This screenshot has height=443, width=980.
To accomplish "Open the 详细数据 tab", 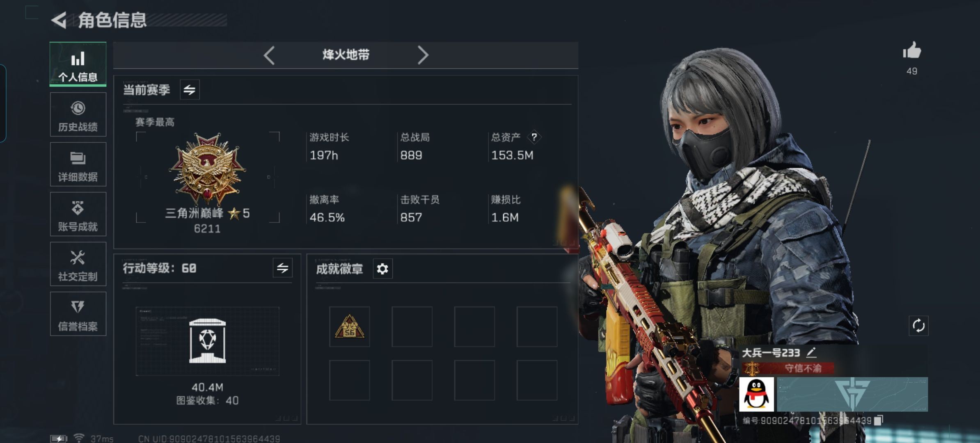I will pyautogui.click(x=78, y=164).
